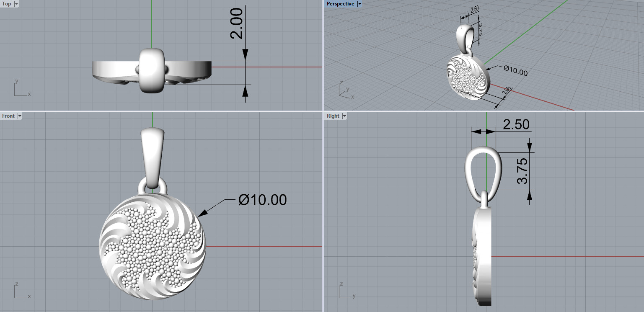Screen dimensions: 644x312
Task: Select the Ø10.00 dimension in Perspective view
Action: click(x=515, y=70)
